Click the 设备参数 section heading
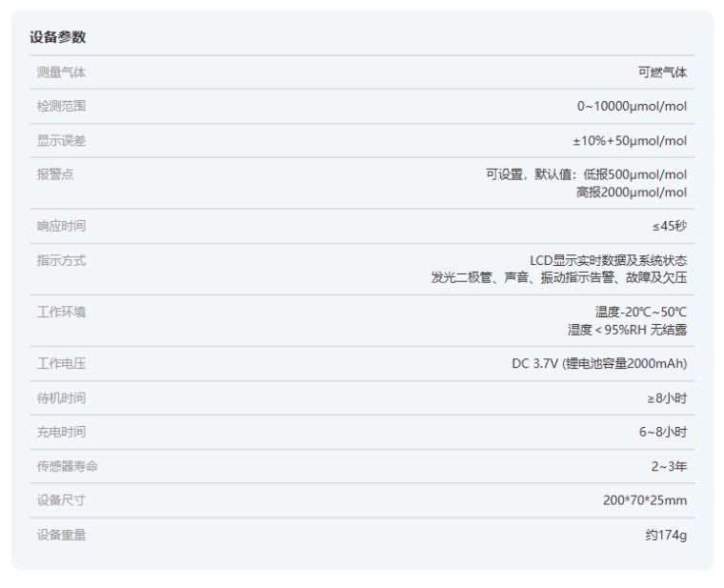This screenshot has height=588, width=724. (x=57, y=37)
